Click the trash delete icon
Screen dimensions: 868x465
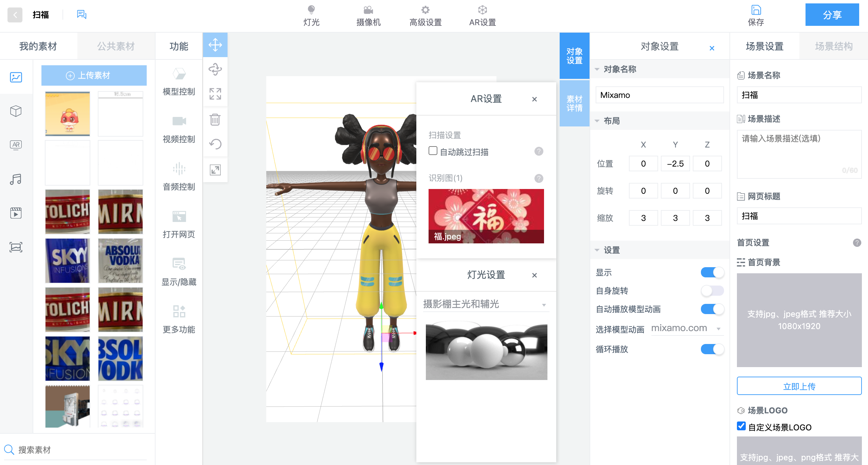(x=215, y=120)
